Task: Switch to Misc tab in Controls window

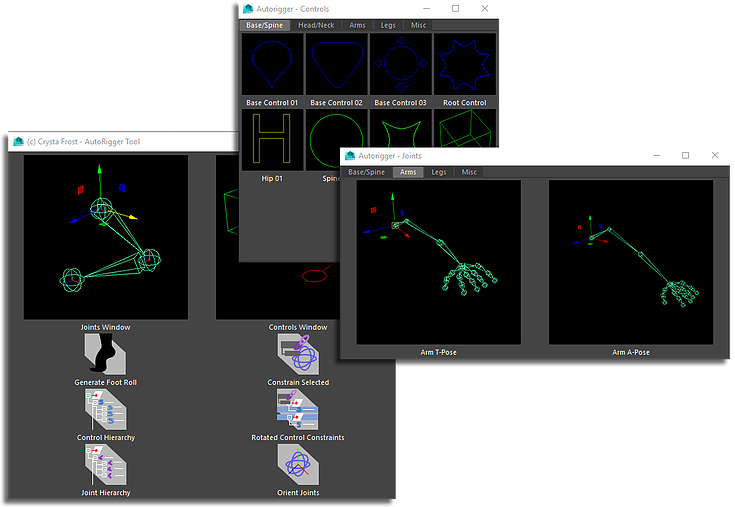Action: [419, 25]
